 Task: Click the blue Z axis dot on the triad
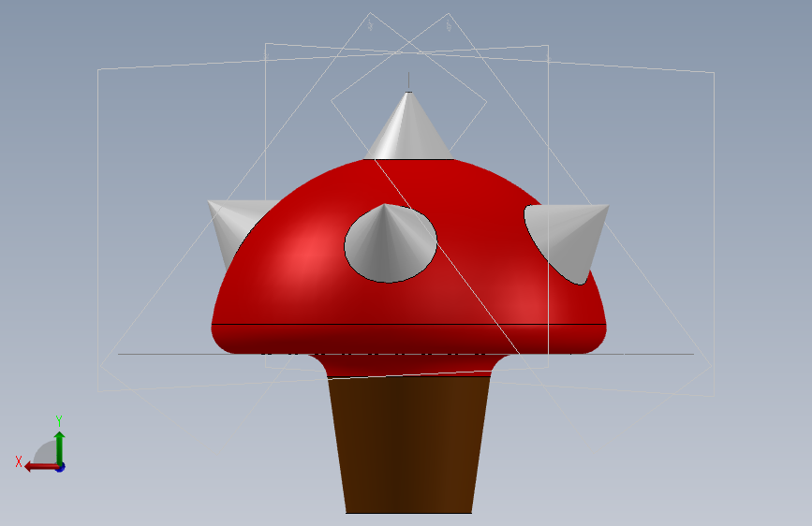pyautogui.click(x=61, y=467)
